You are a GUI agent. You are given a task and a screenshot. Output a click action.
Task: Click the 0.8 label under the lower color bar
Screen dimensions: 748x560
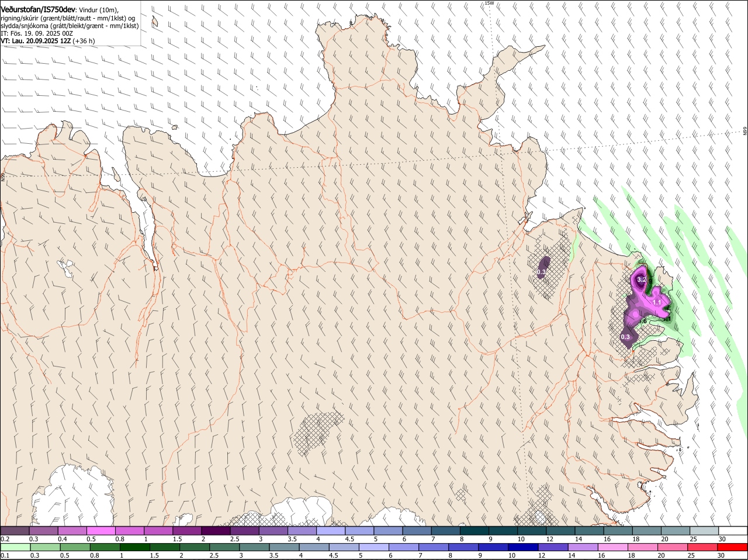pos(94,555)
